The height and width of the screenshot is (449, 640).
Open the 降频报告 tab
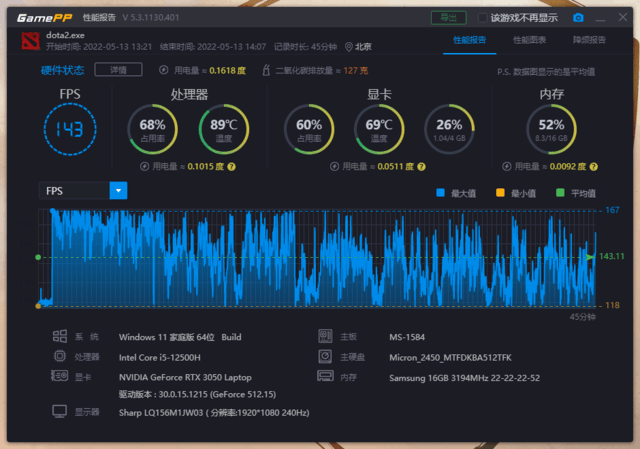(x=589, y=40)
